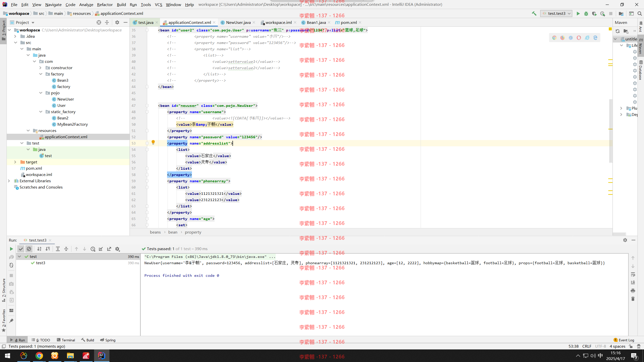This screenshot has height=362, width=644.
Task: Expand External Libraries node
Action: coord(9,181)
